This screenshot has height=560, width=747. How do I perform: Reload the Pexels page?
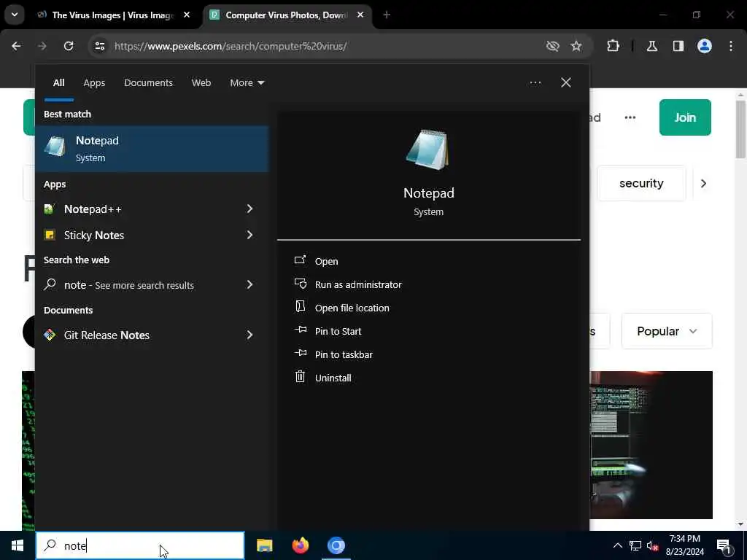point(69,46)
